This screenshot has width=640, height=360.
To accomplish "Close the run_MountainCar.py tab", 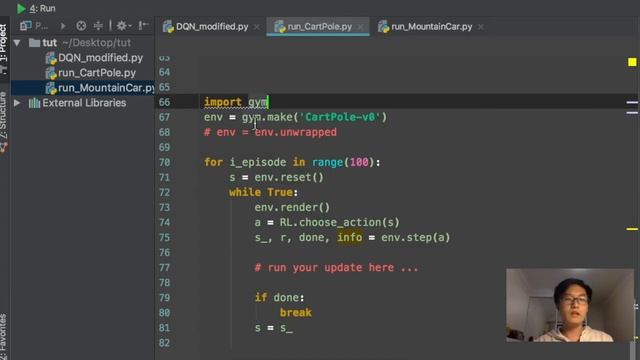I will coord(481,27).
